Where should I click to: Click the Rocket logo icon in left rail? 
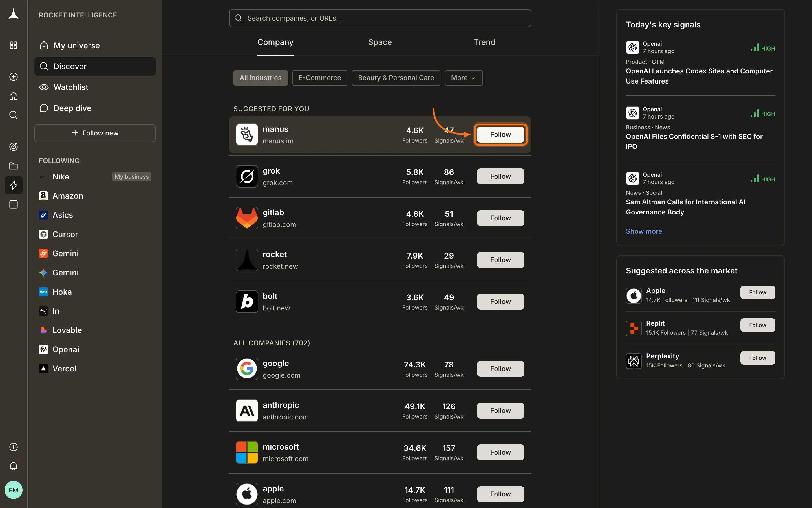tap(14, 14)
